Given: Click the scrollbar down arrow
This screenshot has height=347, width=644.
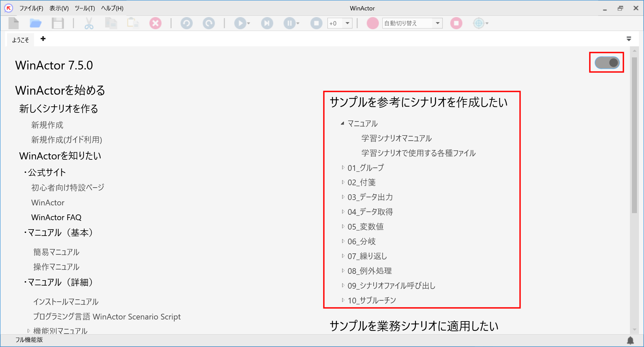Looking at the screenshot, I should click(634, 330).
